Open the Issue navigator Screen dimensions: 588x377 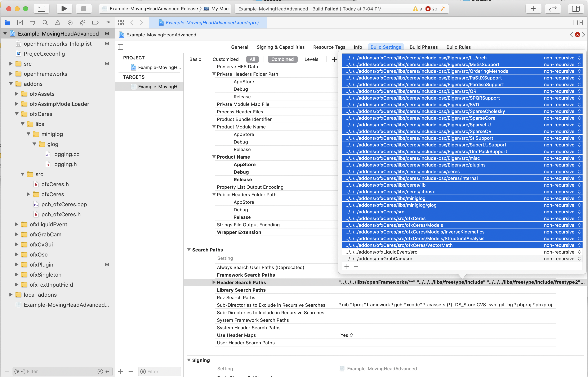(x=58, y=23)
